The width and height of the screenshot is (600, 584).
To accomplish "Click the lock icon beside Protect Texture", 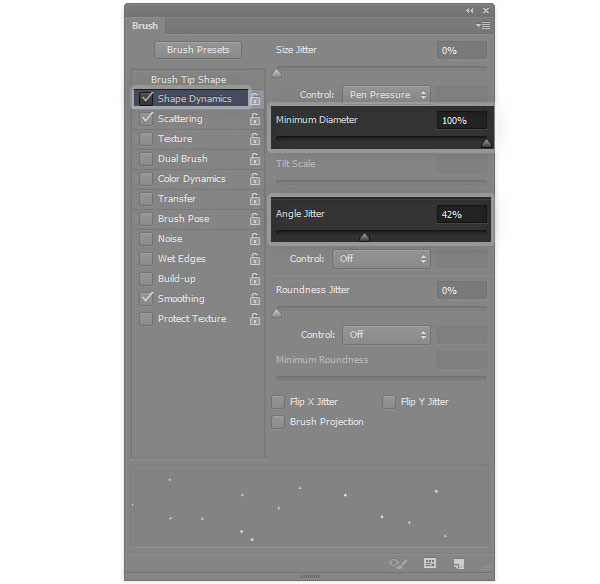I will (x=255, y=319).
